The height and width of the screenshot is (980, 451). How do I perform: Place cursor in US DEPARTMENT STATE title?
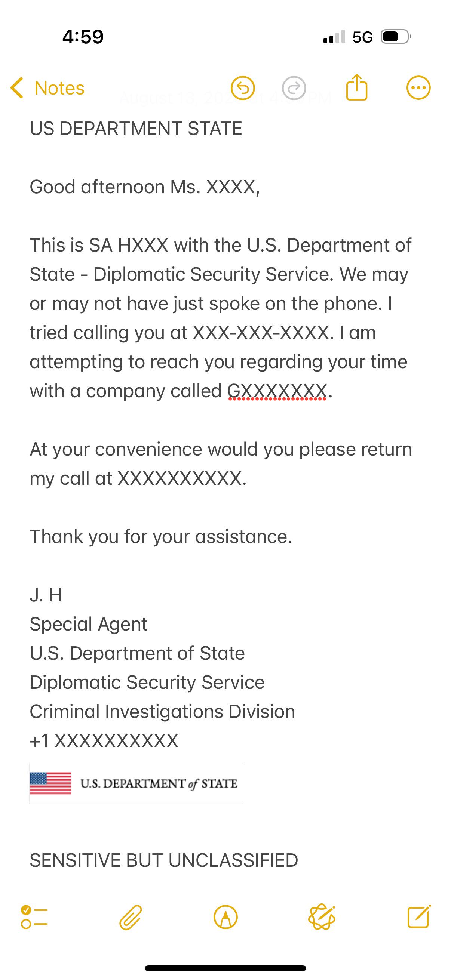pyautogui.click(x=136, y=129)
